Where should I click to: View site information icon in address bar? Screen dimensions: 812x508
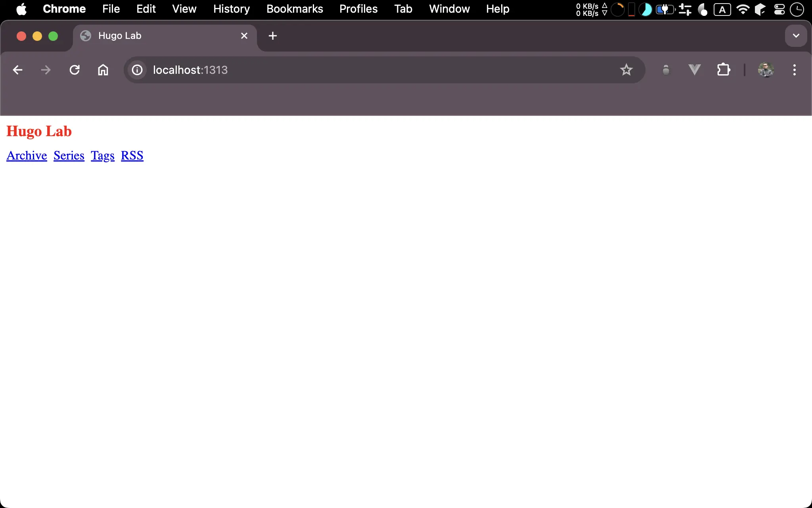pos(137,70)
